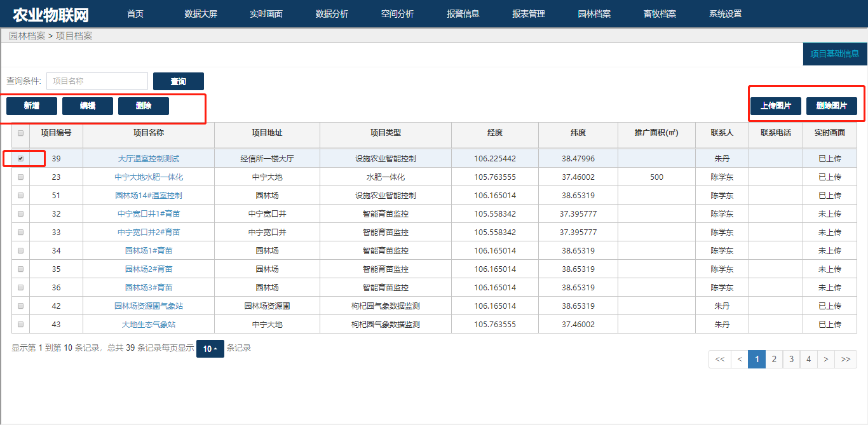Open the 中宁大地水肥一体化 project link
Viewport: 868px width, 425px height.
pyautogui.click(x=149, y=177)
